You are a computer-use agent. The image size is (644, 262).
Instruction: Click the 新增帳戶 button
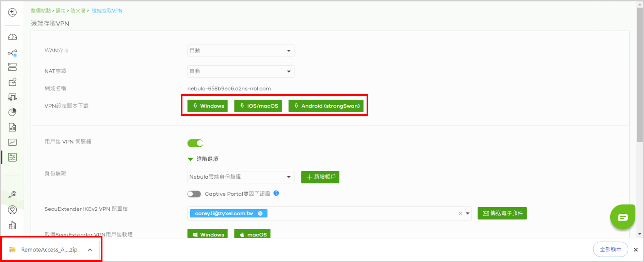(320, 177)
